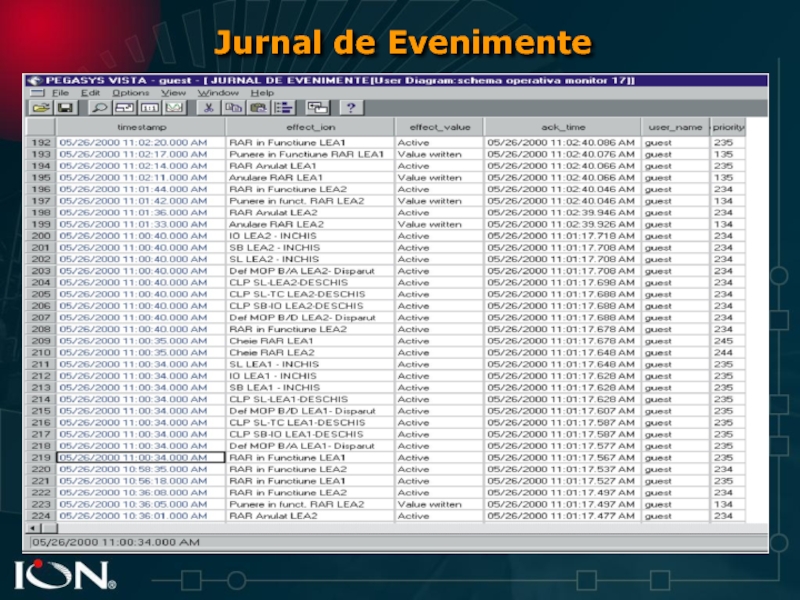Open the Window menu
The height and width of the screenshot is (600, 800).
pyautogui.click(x=218, y=93)
